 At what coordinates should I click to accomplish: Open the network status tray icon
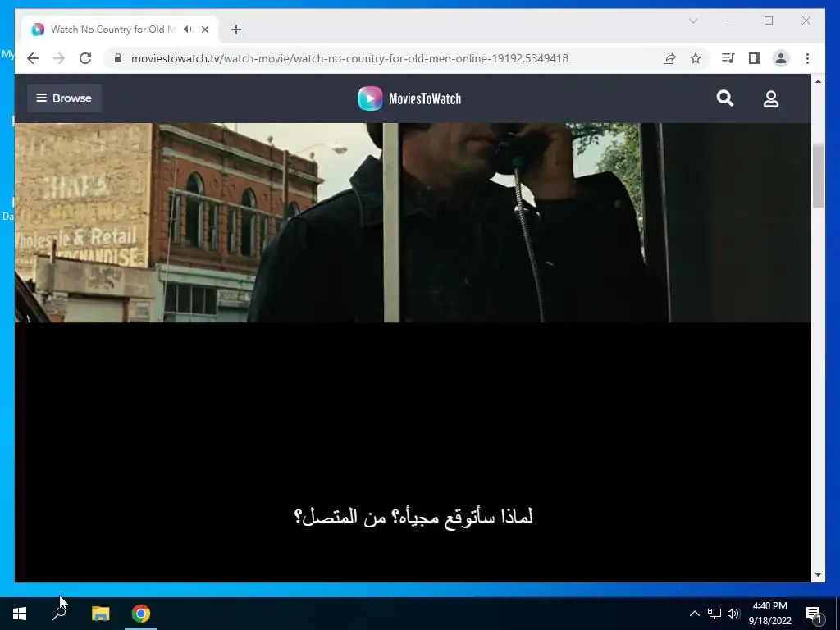[714, 614]
